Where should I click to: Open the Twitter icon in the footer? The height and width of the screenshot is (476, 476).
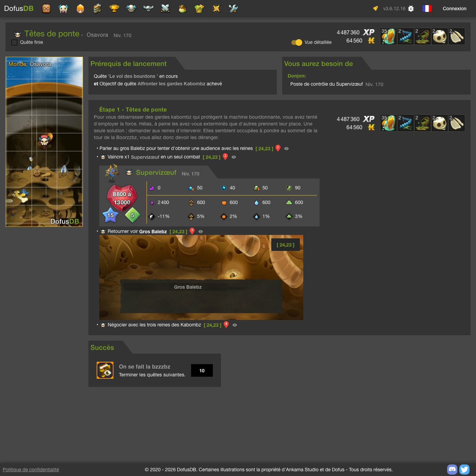464,470
